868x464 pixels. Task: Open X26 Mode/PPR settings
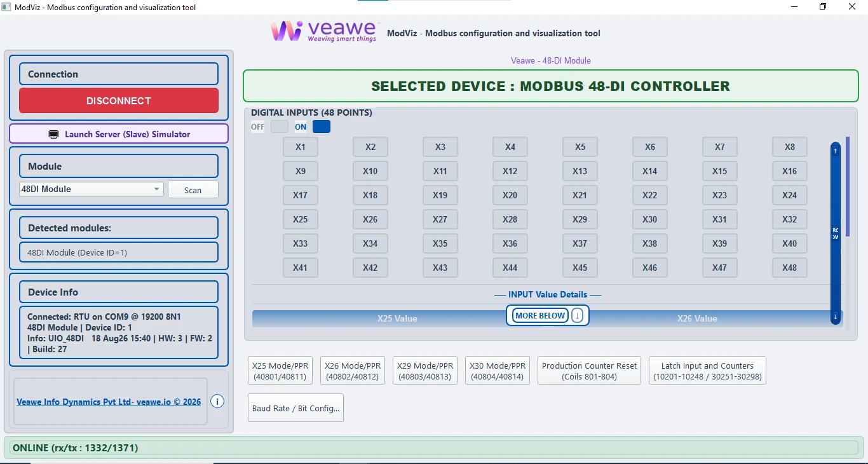(353, 371)
